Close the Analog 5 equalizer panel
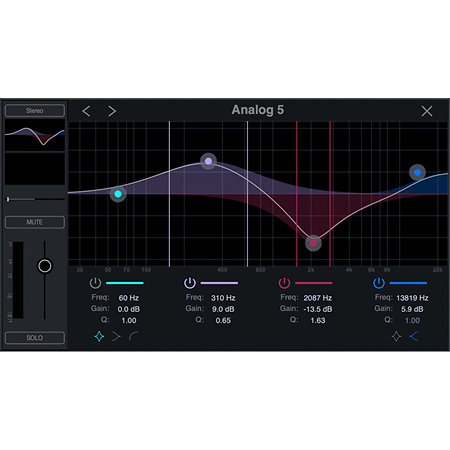This screenshot has width=450, height=450. (427, 111)
